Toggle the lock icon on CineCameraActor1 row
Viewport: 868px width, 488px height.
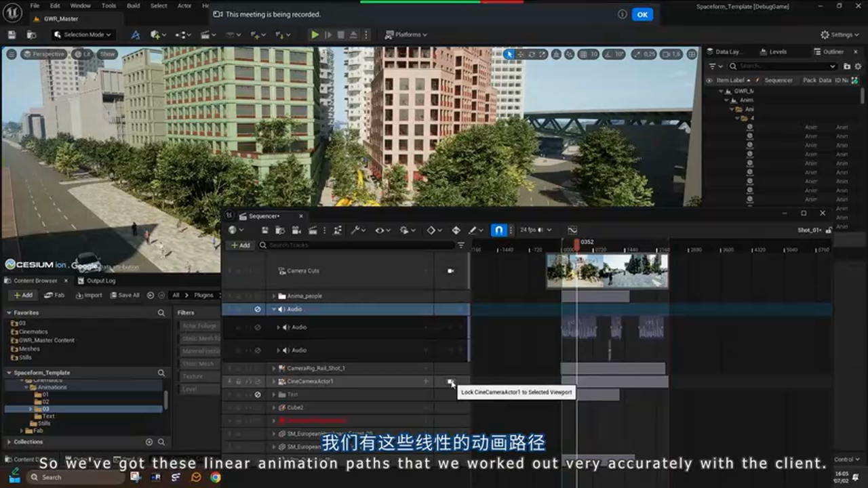point(238,382)
